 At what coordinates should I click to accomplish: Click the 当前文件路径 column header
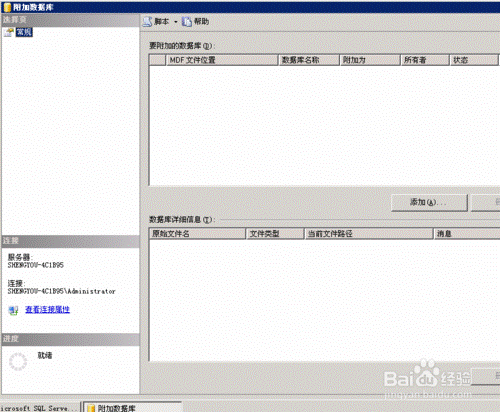pos(369,234)
